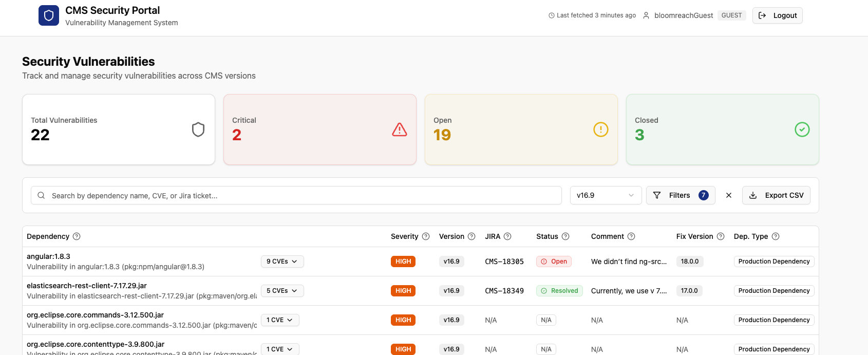
Task: Click help icon next to Severity header
Action: (x=426, y=236)
